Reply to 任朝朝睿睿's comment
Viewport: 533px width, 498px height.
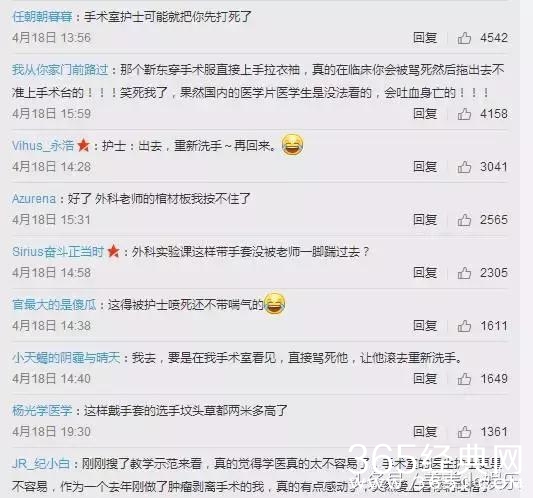tap(425, 38)
